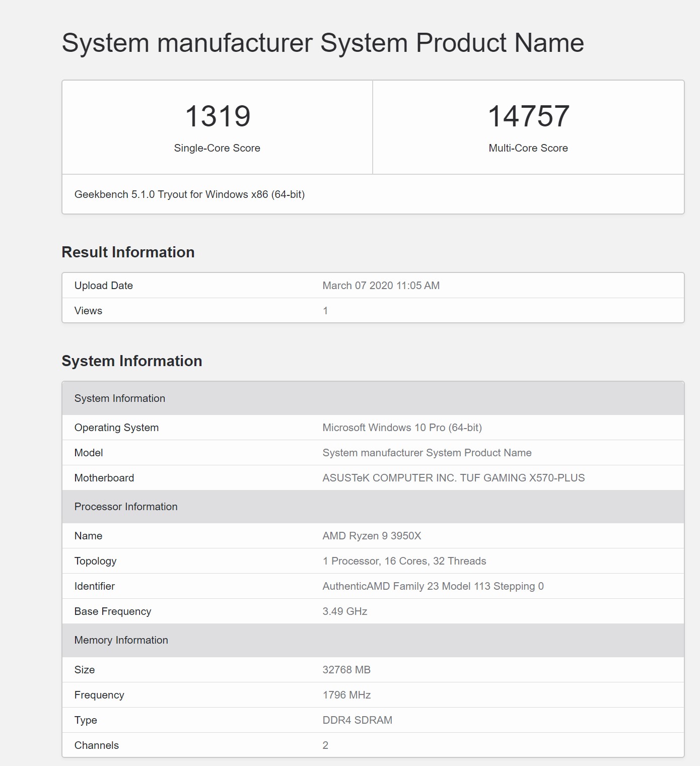Click '1 Processor, 16 Cores, 32 Threads'
This screenshot has width=700, height=766.
tap(404, 561)
